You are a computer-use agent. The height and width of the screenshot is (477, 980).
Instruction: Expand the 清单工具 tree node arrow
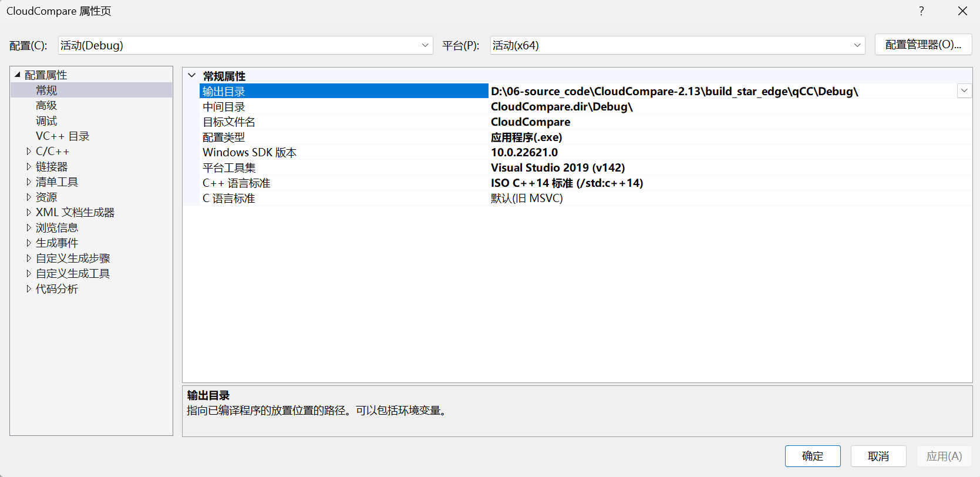coord(29,182)
